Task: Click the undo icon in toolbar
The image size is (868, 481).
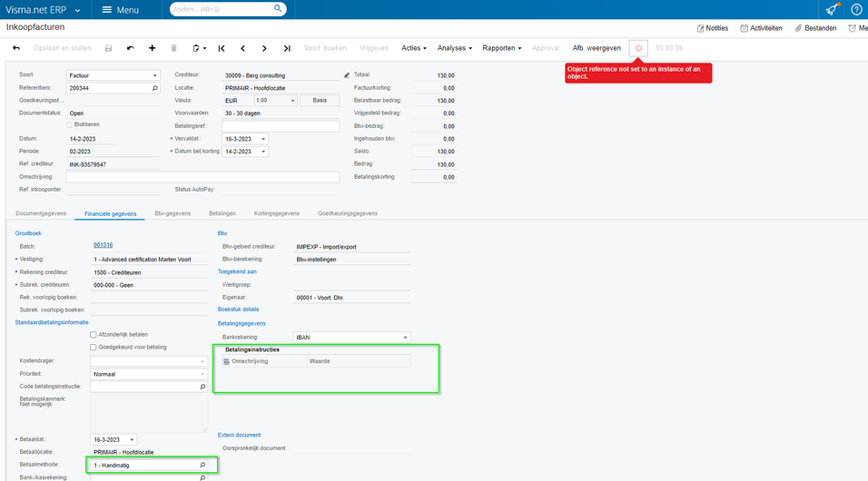Action: tap(130, 48)
